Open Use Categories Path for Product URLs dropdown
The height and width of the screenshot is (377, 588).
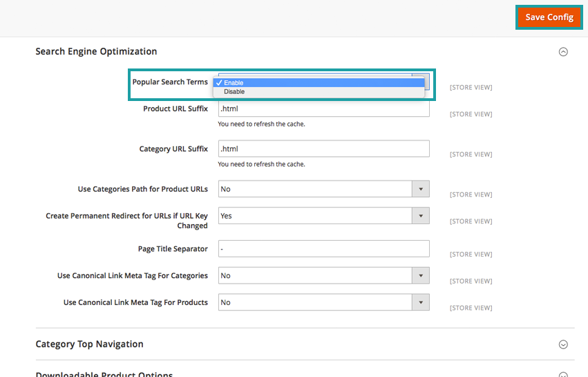(323, 189)
